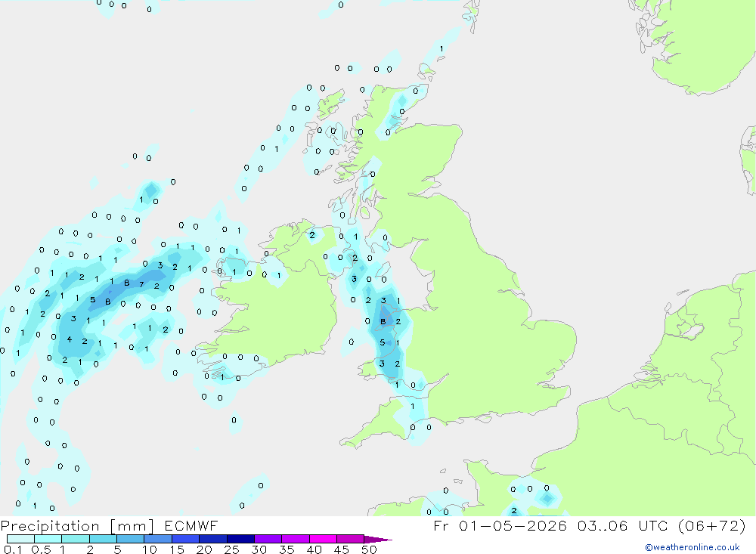Viewport: 756px width, 554px height.
Task: Click the '25' legend scale label
Action: (232, 549)
